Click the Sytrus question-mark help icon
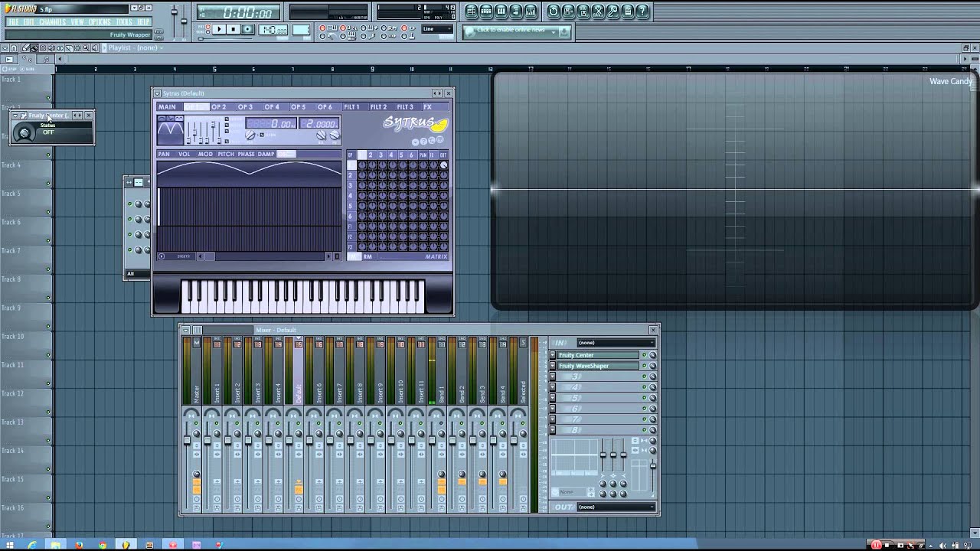Screen dimensions: 980x551 tap(423, 142)
